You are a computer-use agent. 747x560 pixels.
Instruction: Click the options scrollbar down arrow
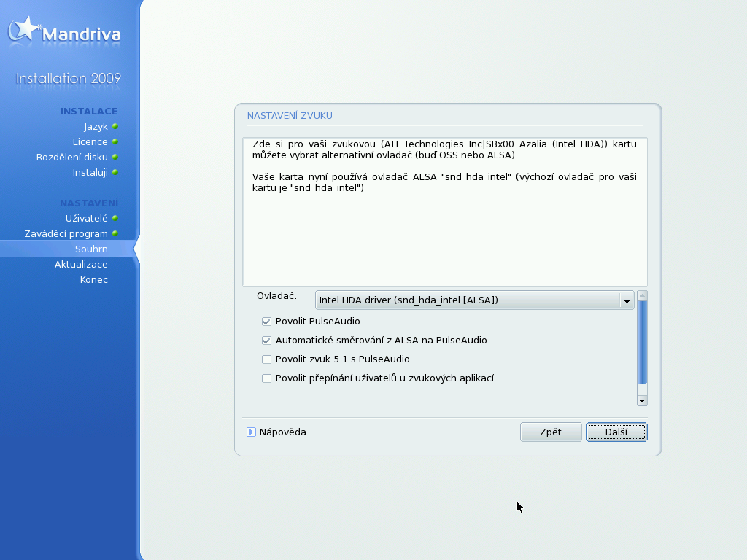click(642, 401)
